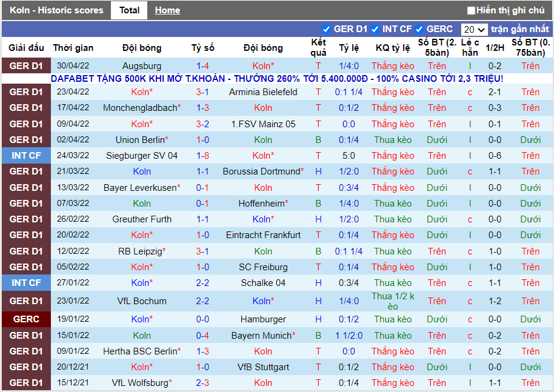Viewport: 554px width, 392px height.
Task: Click the Giải đấu column header
Action: tap(26, 48)
